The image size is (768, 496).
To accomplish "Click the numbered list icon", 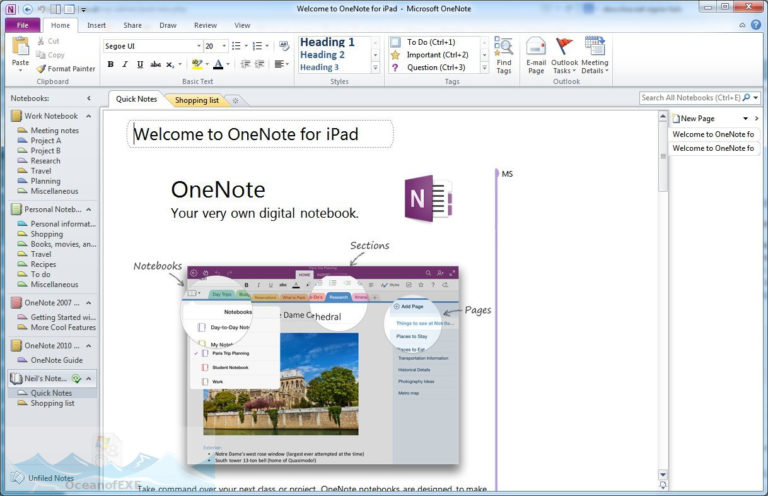I will [257, 46].
